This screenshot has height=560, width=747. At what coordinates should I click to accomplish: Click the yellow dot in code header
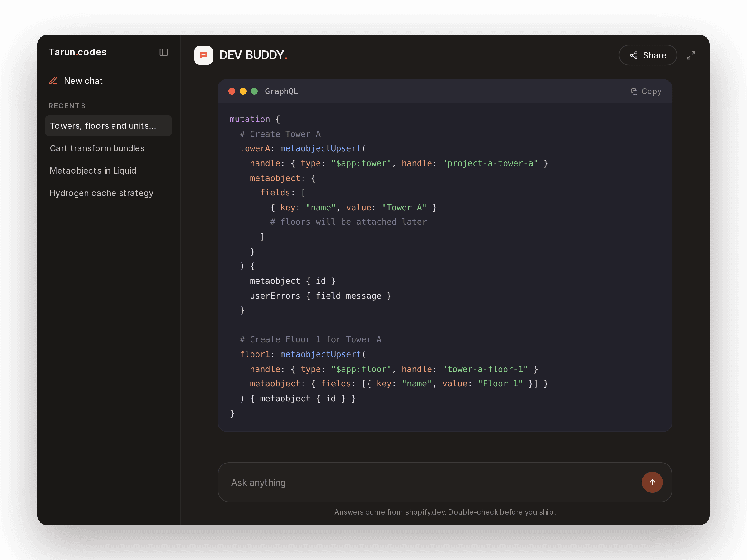click(x=243, y=91)
